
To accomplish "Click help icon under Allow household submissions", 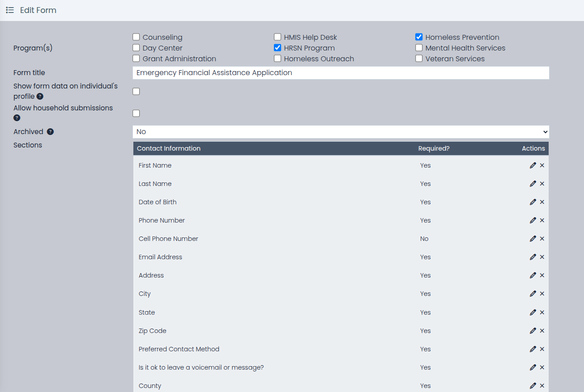I will tap(17, 118).
